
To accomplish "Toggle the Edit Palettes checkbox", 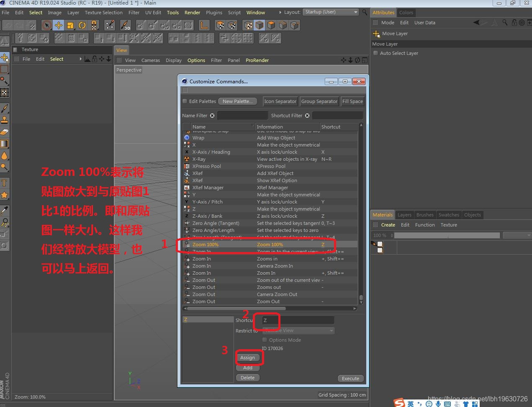I will 185,101.
